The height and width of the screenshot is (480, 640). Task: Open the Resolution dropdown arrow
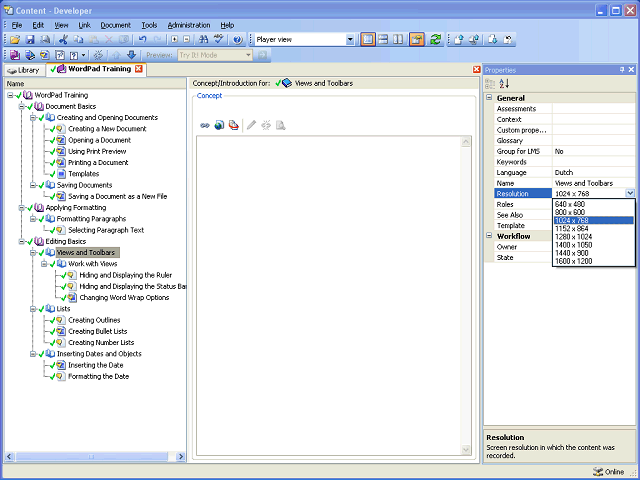click(630, 193)
